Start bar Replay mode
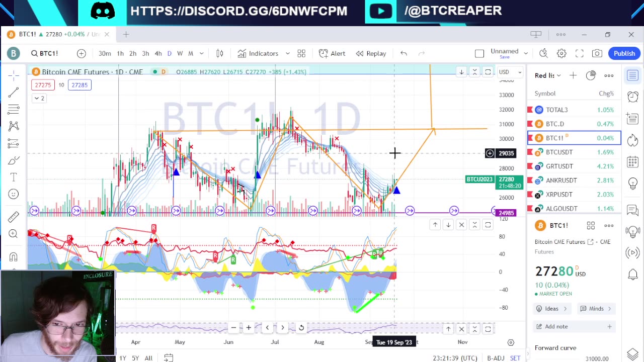 pyautogui.click(x=371, y=53)
